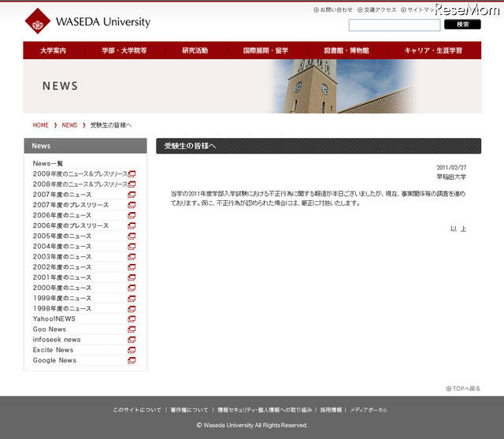Screen dimensions: 504x439
Task: Open the infoseek news sidebar link
Action: tap(57, 340)
